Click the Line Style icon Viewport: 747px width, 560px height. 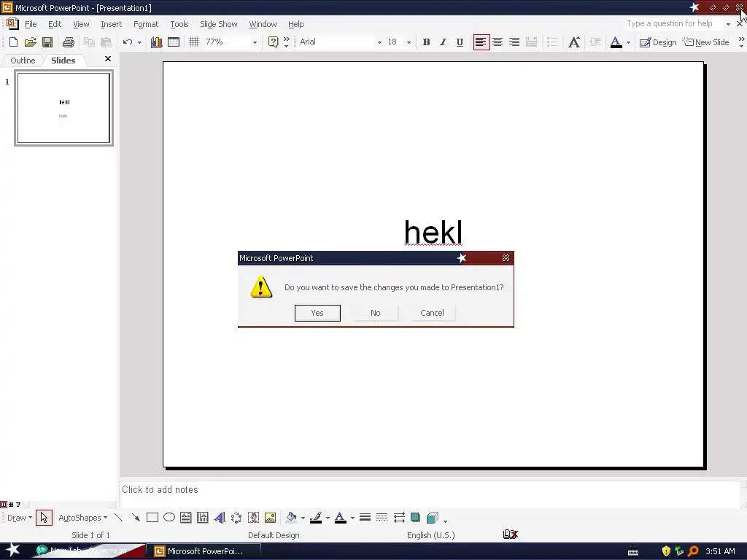[365, 518]
